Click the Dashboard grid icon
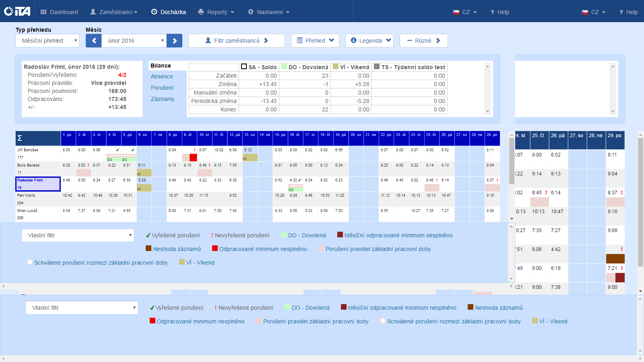This screenshot has width=644, height=362. coord(43,12)
